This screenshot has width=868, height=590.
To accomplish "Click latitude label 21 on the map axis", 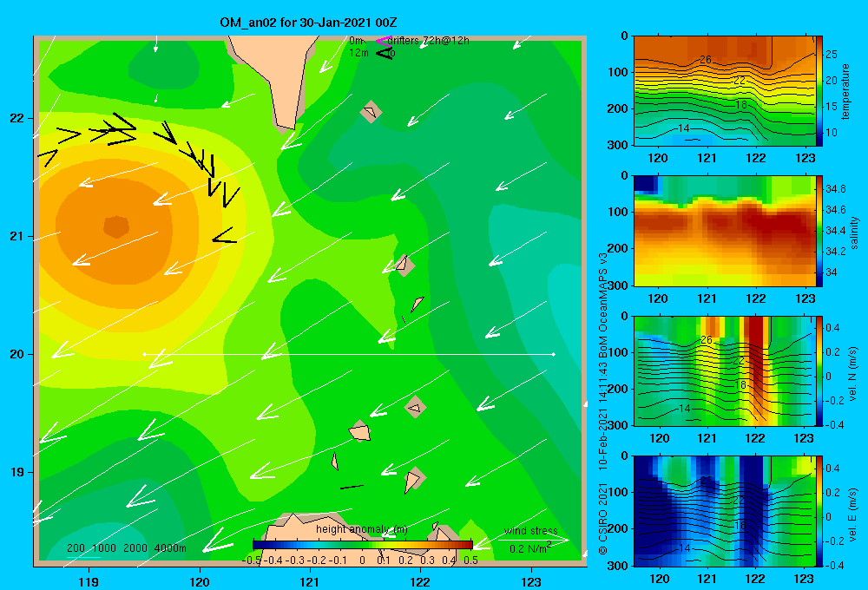I will 16,236.
